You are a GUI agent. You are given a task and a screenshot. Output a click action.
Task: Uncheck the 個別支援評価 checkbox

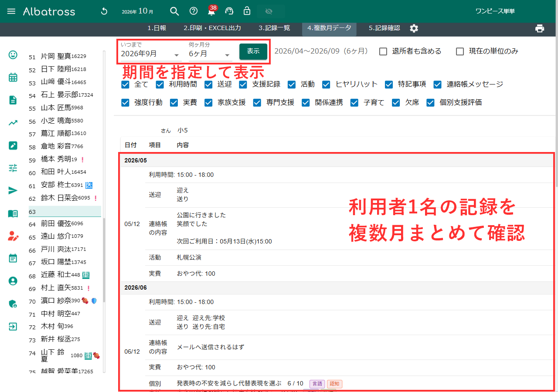(x=431, y=103)
